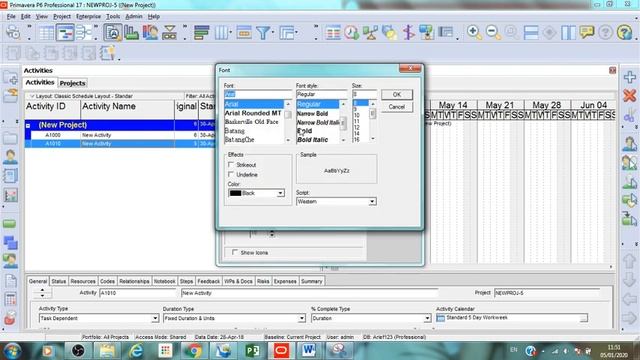Open the Notebook details tab

tap(164, 281)
